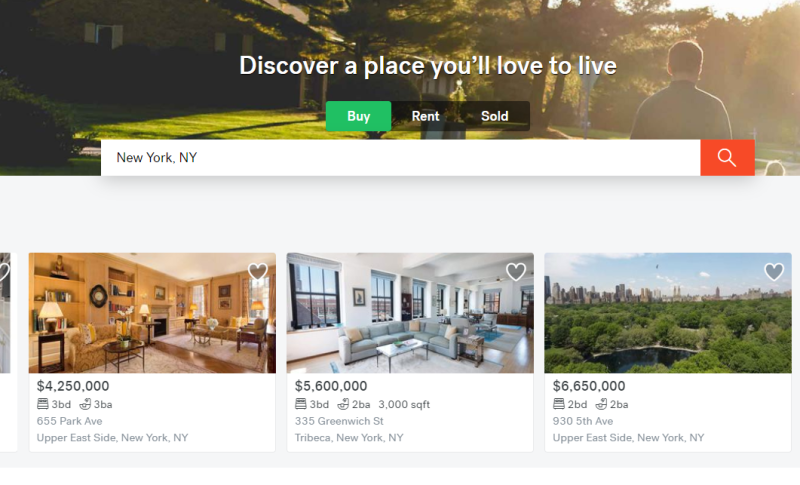Toggle heart on partially visible left listing
This screenshot has width=800, height=485.
pos(4,271)
